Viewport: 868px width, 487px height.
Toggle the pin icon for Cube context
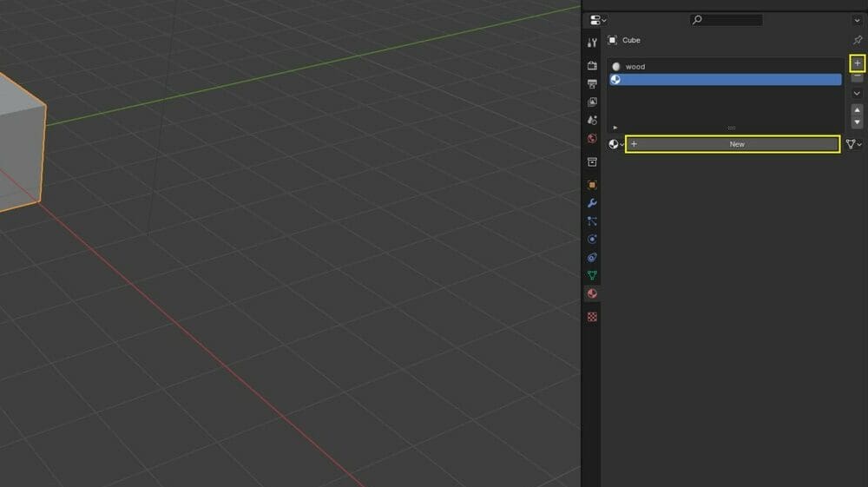[858, 40]
